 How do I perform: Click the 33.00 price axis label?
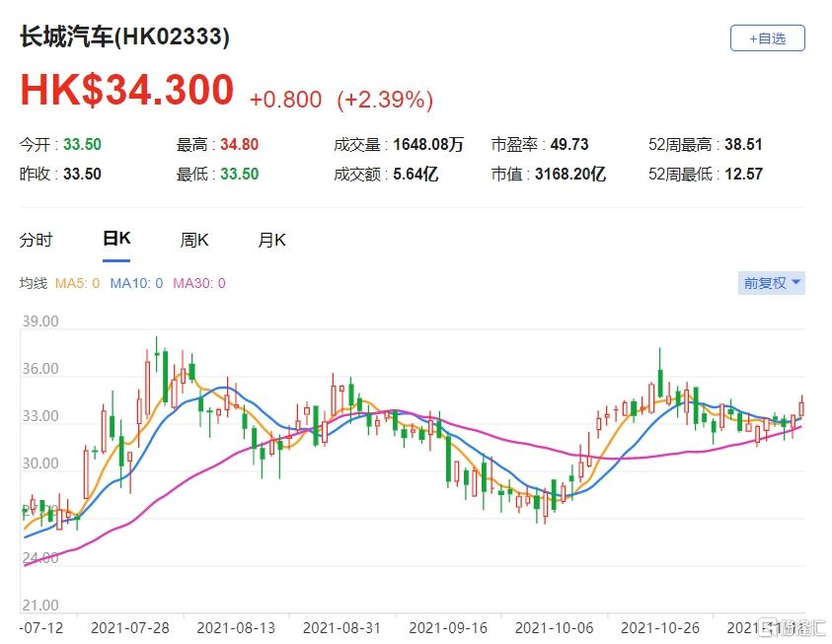pyautogui.click(x=40, y=416)
